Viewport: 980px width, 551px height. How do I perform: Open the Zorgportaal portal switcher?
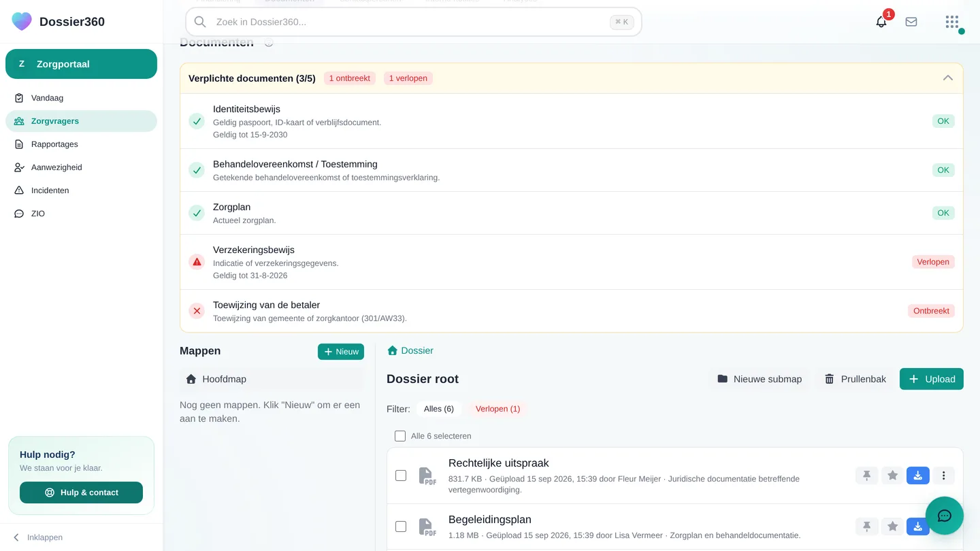pos(81,64)
